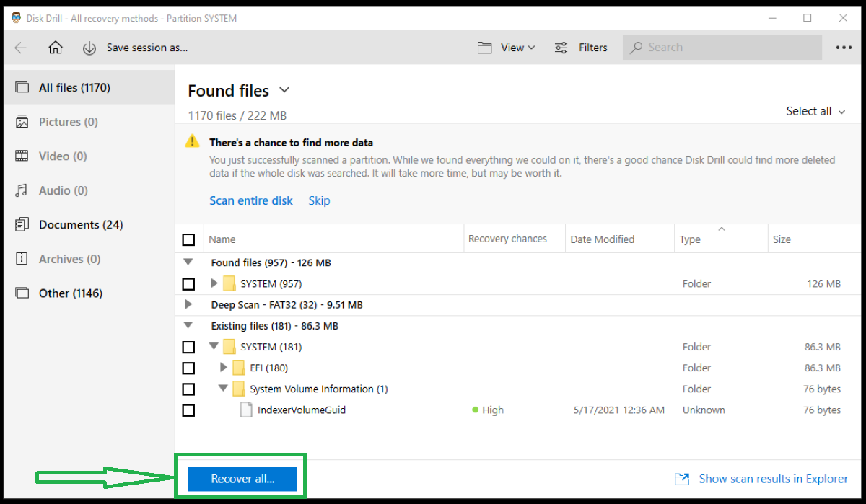
Task: Expand the EFI (180) folder
Action: 223,368
